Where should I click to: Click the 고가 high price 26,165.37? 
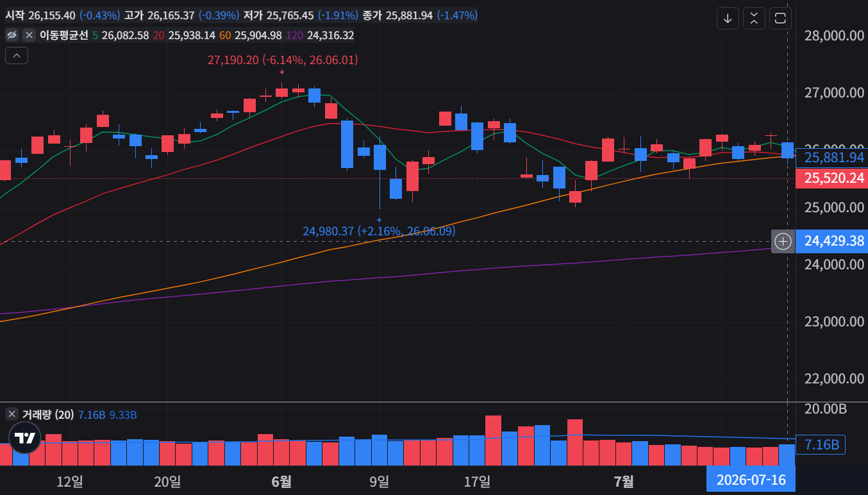[171, 15]
